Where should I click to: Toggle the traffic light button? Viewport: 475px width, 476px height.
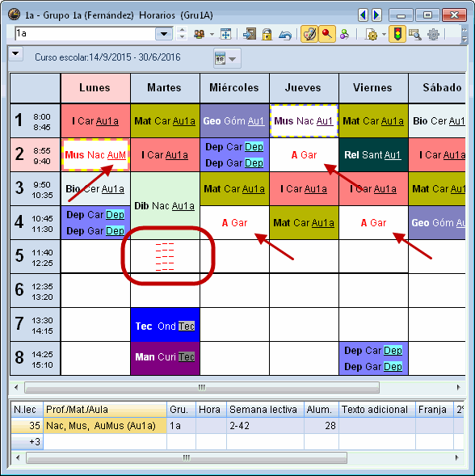[397, 34]
